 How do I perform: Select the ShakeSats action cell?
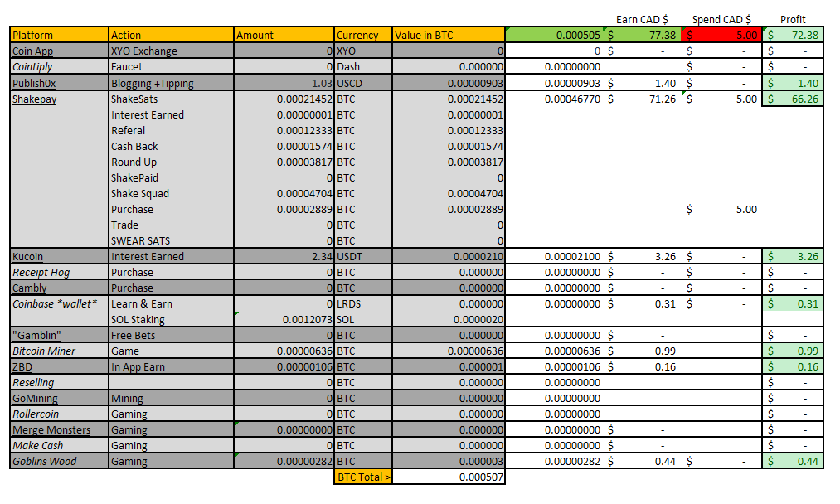[172, 99]
